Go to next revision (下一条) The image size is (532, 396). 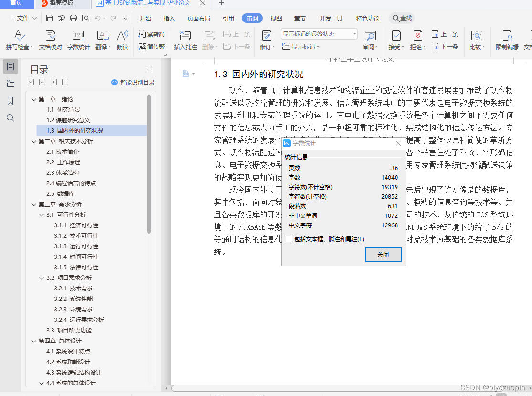click(x=445, y=46)
